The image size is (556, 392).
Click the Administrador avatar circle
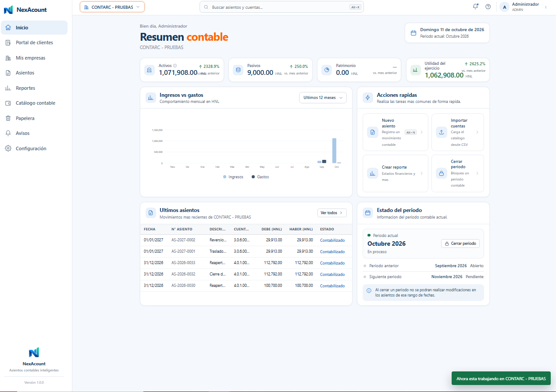tap(505, 7)
